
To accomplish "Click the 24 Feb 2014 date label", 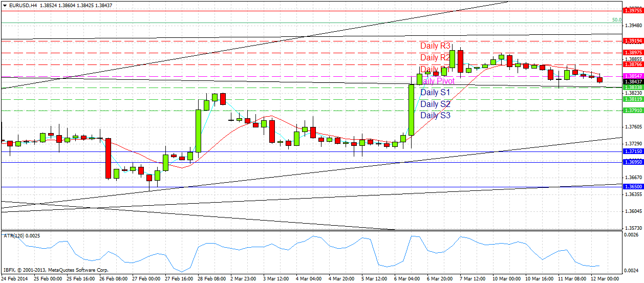I will (15, 279).
